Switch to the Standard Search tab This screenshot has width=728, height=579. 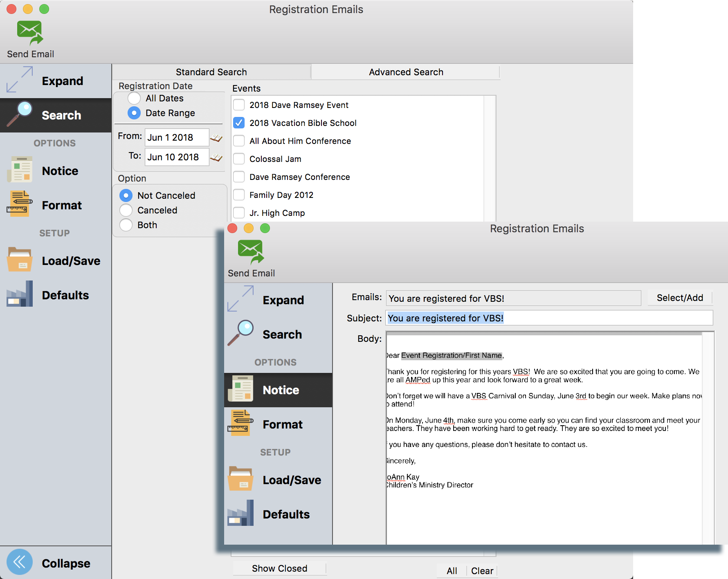tap(211, 72)
